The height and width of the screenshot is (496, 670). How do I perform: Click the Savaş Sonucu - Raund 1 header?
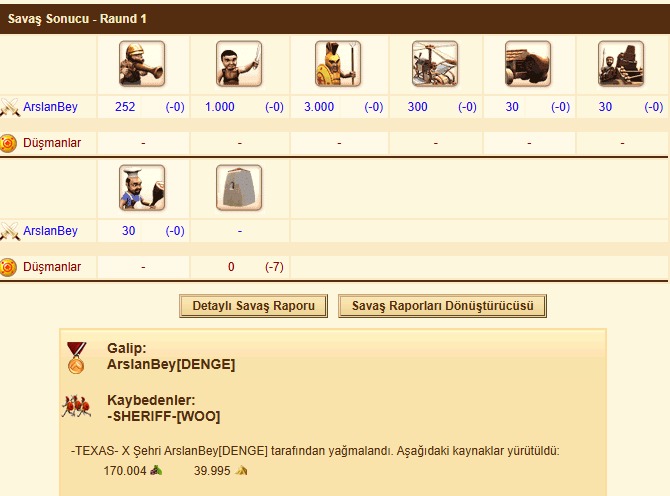click(x=77, y=19)
